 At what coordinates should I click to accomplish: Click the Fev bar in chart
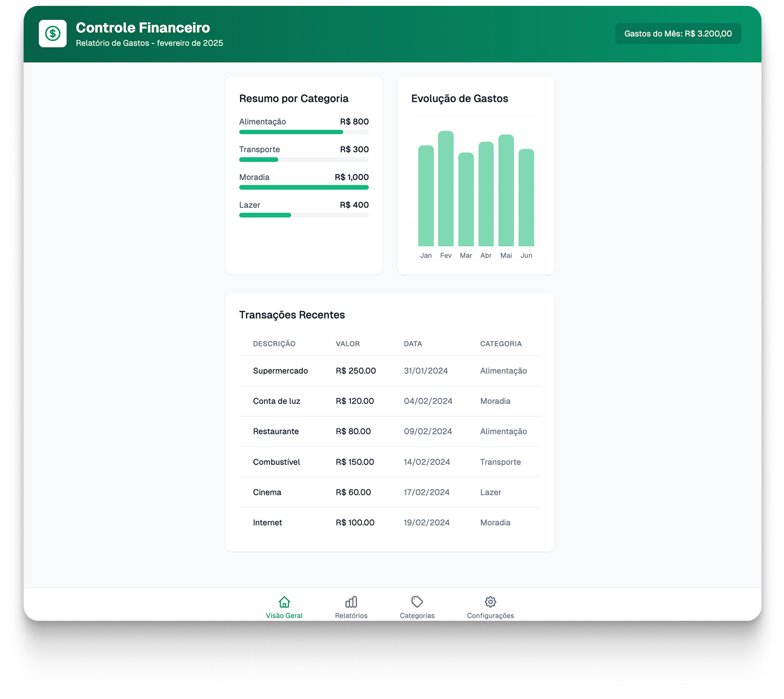pos(446,189)
